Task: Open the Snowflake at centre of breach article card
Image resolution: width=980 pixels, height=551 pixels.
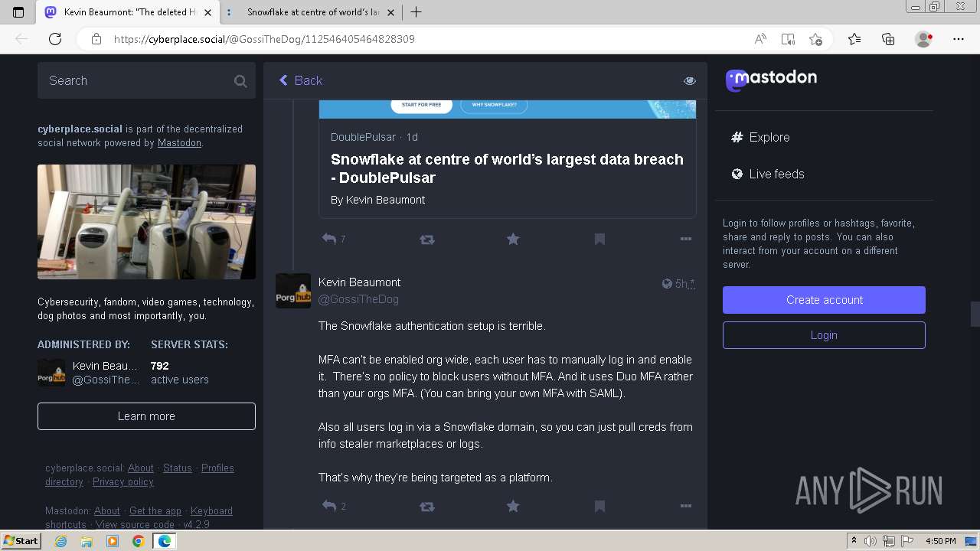Action: click(x=507, y=159)
